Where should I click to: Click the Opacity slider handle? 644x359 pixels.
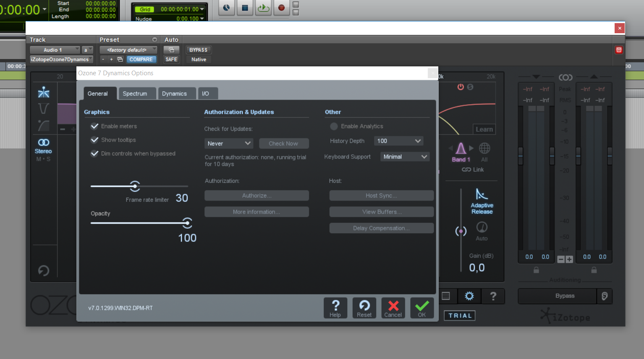coord(187,223)
